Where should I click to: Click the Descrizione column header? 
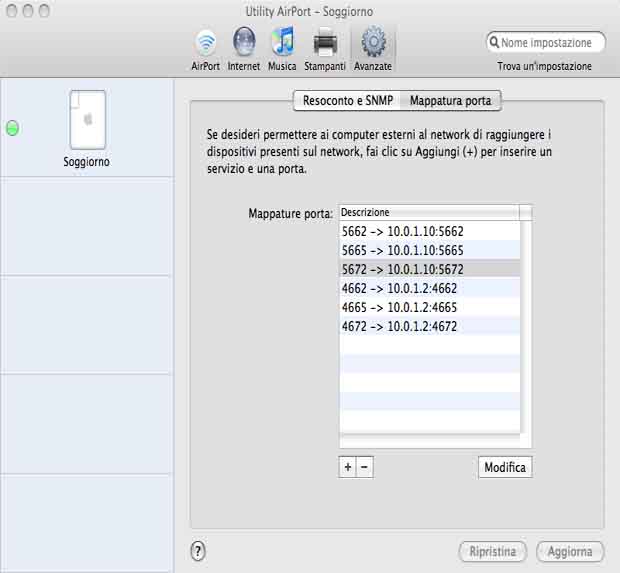[429, 212]
